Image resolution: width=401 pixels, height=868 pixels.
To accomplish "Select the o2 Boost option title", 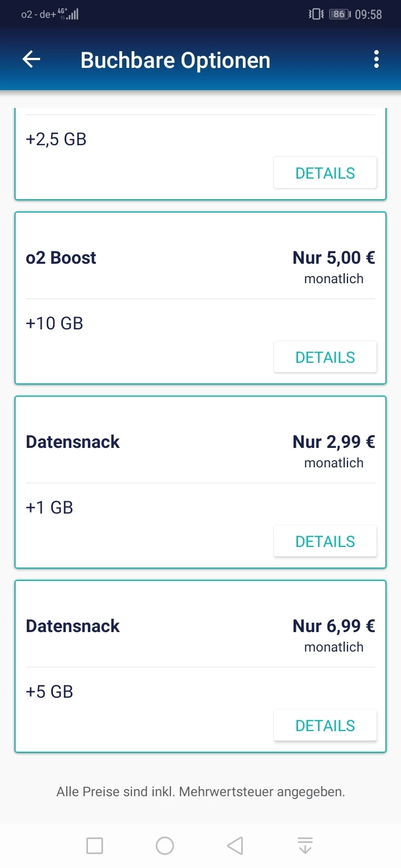I will (x=61, y=258).
